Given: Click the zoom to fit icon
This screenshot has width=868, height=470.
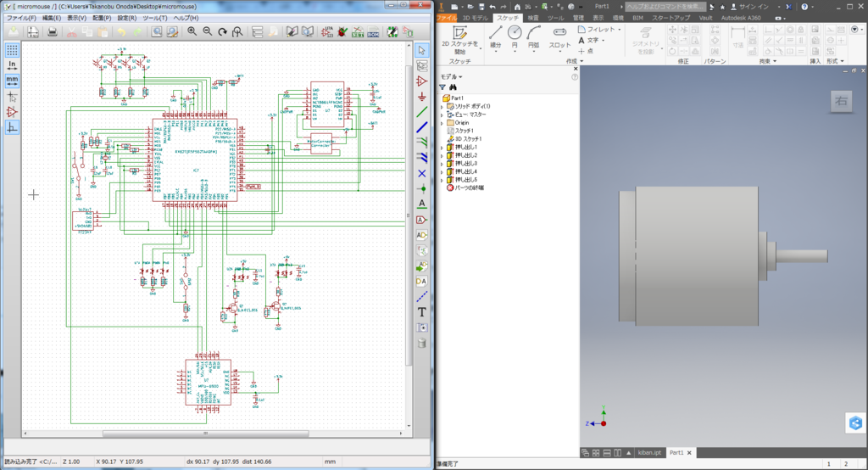Looking at the screenshot, I should [237, 32].
